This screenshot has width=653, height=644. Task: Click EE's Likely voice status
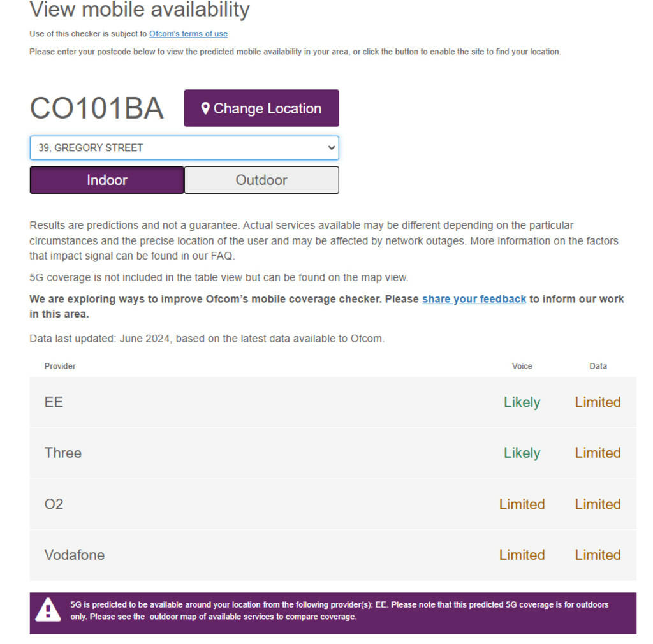(x=522, y=402)
